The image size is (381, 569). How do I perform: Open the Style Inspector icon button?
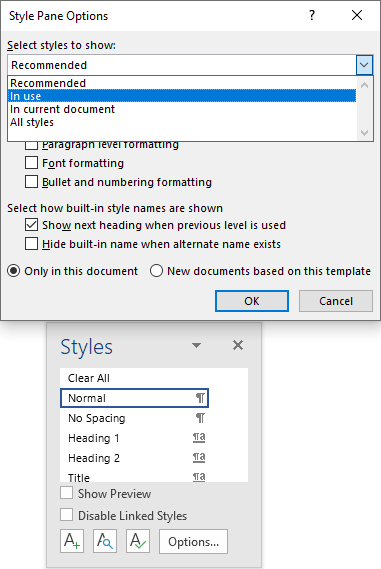click(x=105, y=541)
